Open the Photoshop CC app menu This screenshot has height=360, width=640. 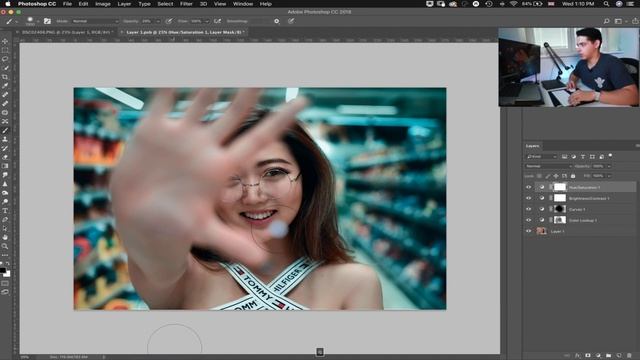coord(37,4)
